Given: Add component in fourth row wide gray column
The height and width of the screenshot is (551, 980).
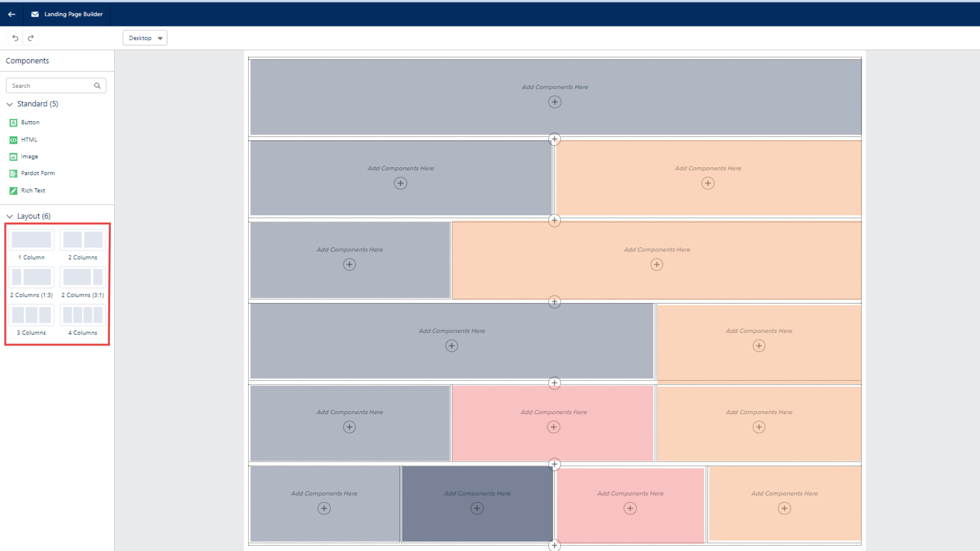Looking at the screenshot, I should pyautogui.click(x=452, y=346).
